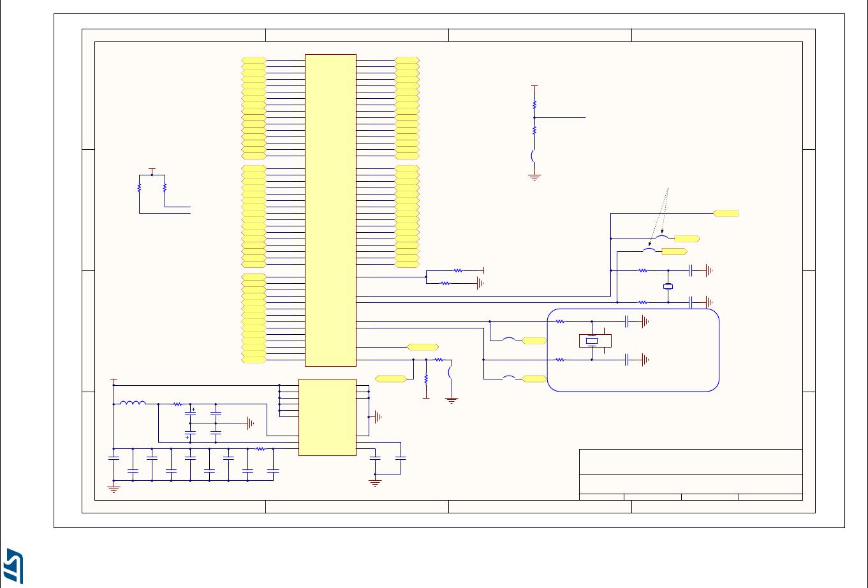Select the crystal inside the red rectangle
Screen dimensions: 868x588
pos(592,341)
